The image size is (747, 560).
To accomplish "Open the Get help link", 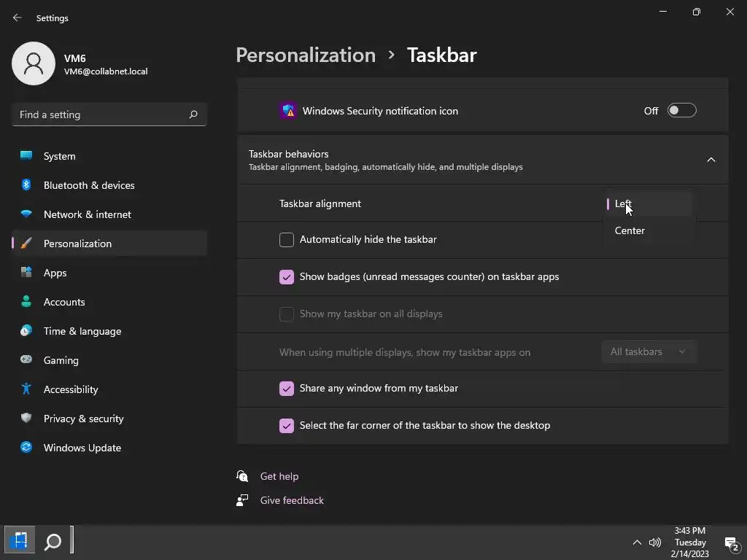I will 279,476.
